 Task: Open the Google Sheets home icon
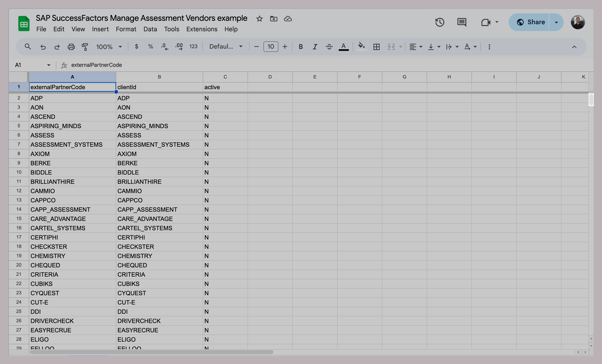pos(24,23)
